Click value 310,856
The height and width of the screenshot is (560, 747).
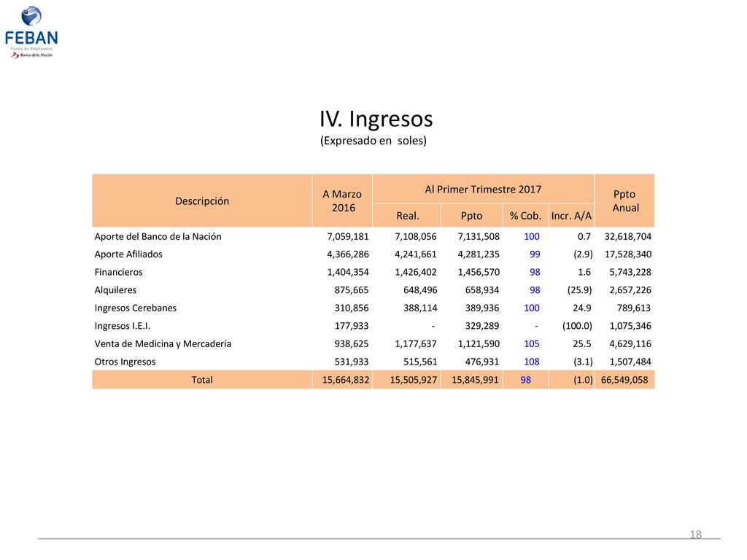click(x=352, y=308)
